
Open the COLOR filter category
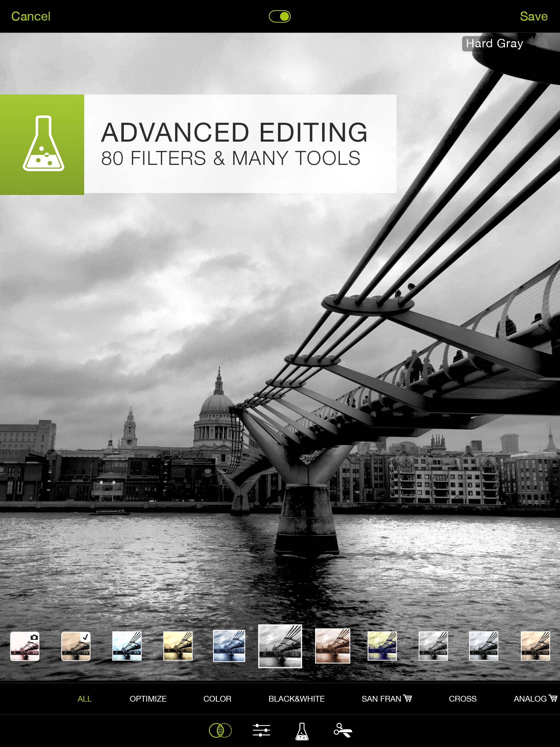pyautogui.click(x=217, y=699)
